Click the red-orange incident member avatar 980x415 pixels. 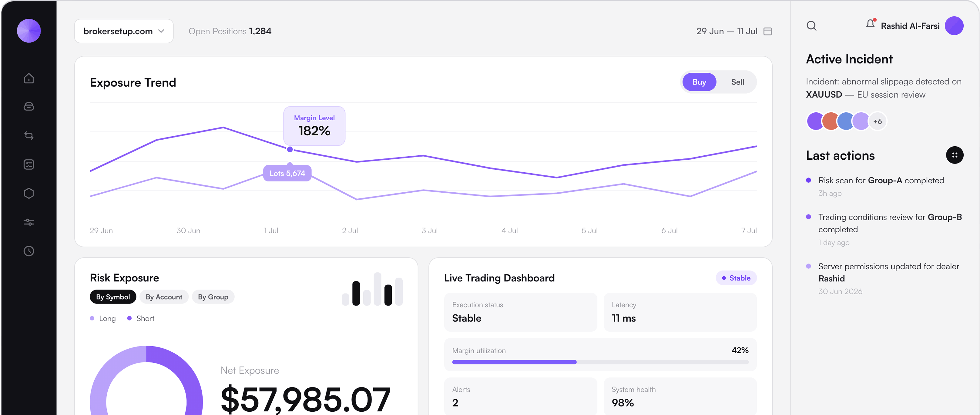pyautogui.click(x=831, y=121)
